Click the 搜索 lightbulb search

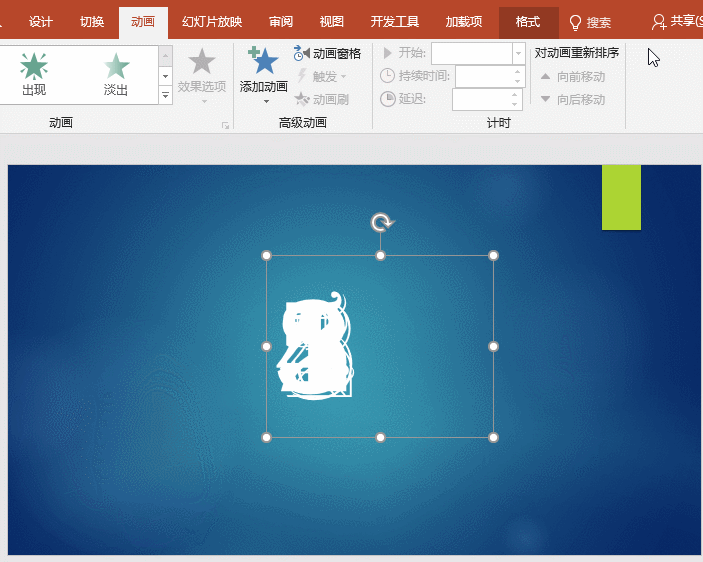coord(590,22)
